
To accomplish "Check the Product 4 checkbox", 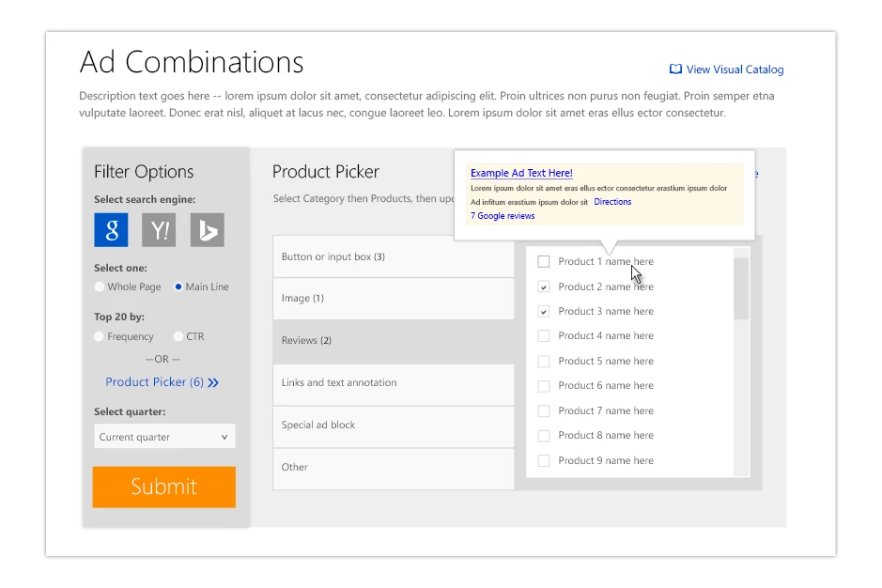I will [x=544, y=336].
